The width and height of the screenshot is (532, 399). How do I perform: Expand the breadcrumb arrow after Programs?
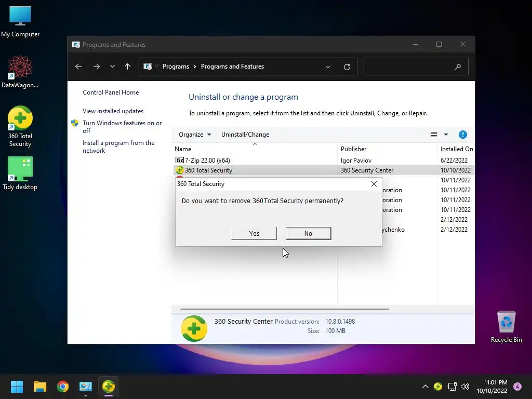195,66
